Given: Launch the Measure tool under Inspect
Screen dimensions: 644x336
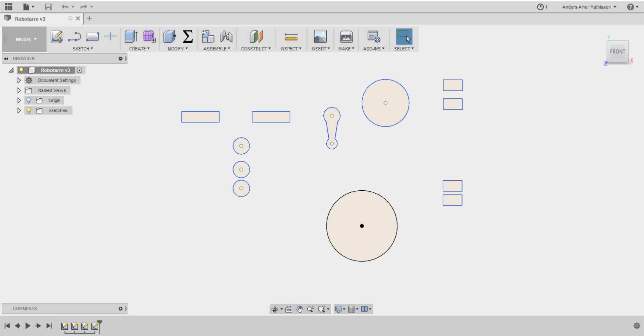Looking at the screenshot, I should tap(290, 37).
